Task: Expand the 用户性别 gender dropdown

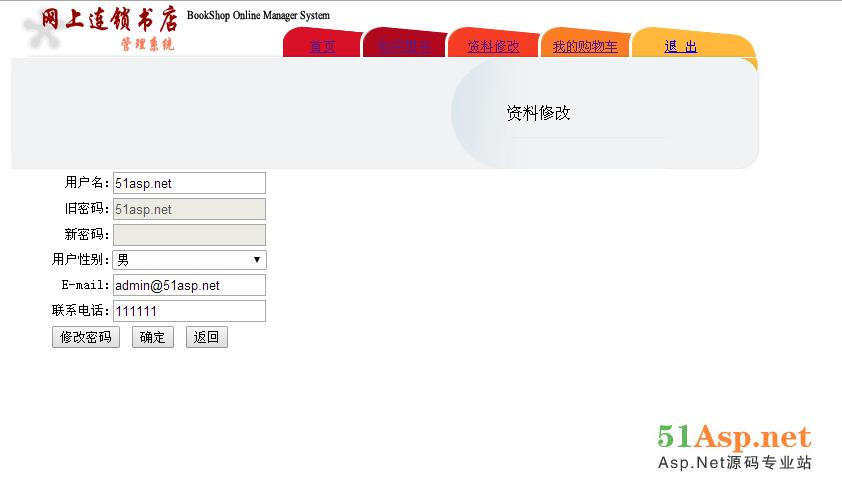Action: coord(189,260)
